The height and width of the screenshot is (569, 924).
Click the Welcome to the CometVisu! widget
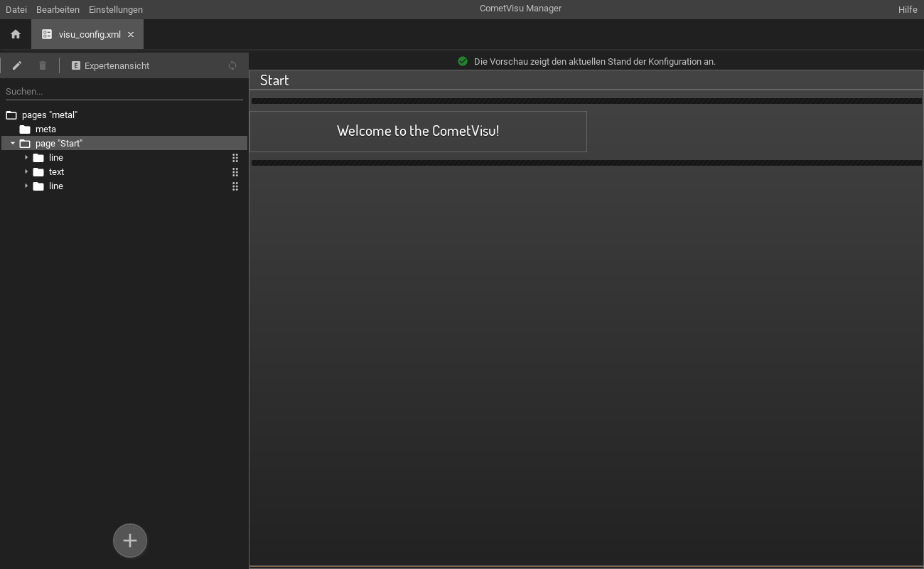[418, 131]
